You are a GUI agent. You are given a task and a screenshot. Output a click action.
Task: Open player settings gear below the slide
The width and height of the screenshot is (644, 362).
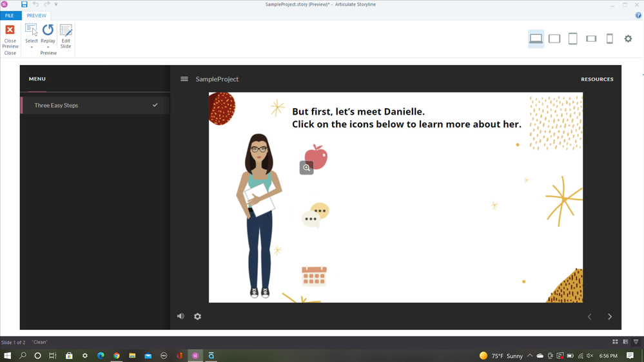pos(198,316)
